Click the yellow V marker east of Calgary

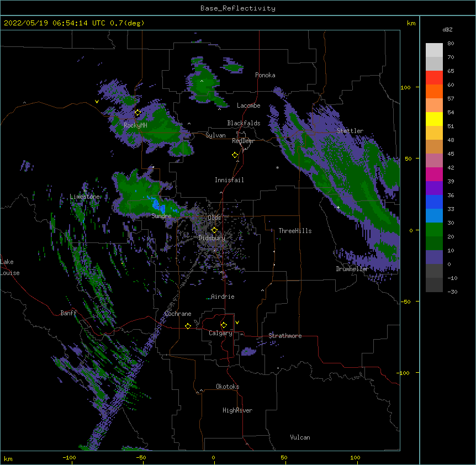pyautogui.click(x=237, y=323)
